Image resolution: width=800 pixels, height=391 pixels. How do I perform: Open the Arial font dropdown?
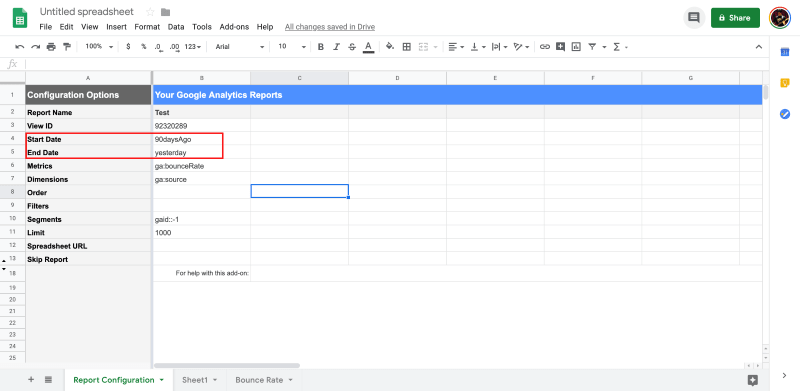pyautogui.click(x=240, y=46)
